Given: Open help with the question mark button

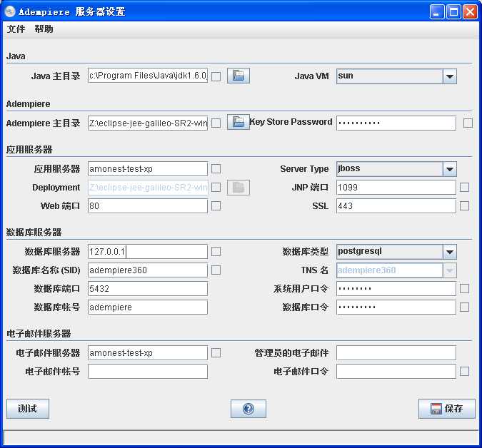Looking at the screenshot, I should tap(248, 409).
